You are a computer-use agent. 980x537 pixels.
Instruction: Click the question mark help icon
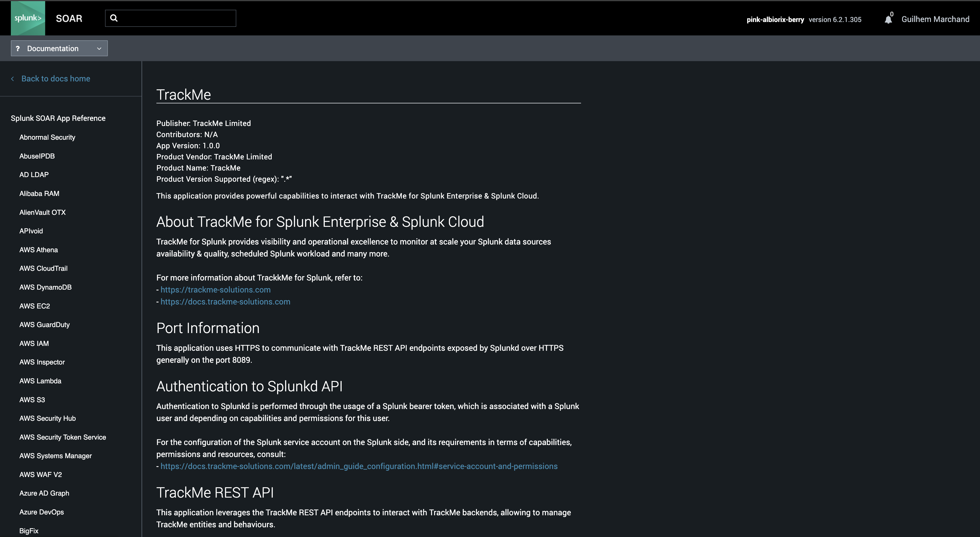pos(17,48)
